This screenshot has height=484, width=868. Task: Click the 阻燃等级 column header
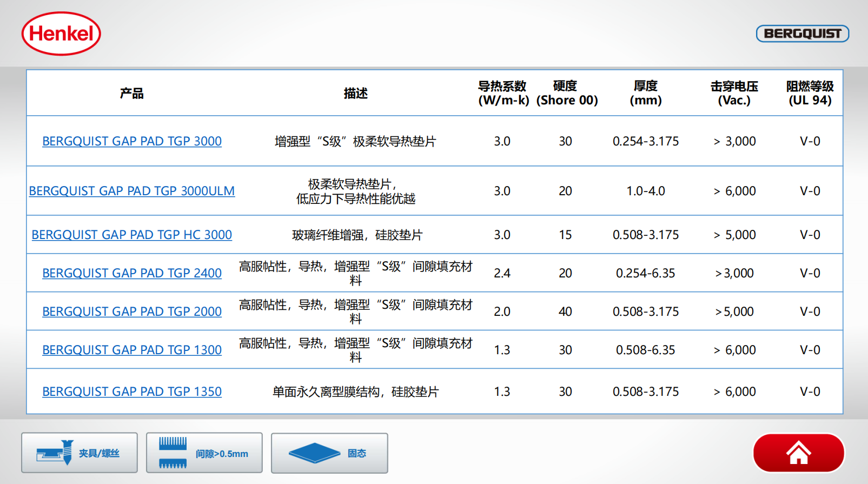810,93
